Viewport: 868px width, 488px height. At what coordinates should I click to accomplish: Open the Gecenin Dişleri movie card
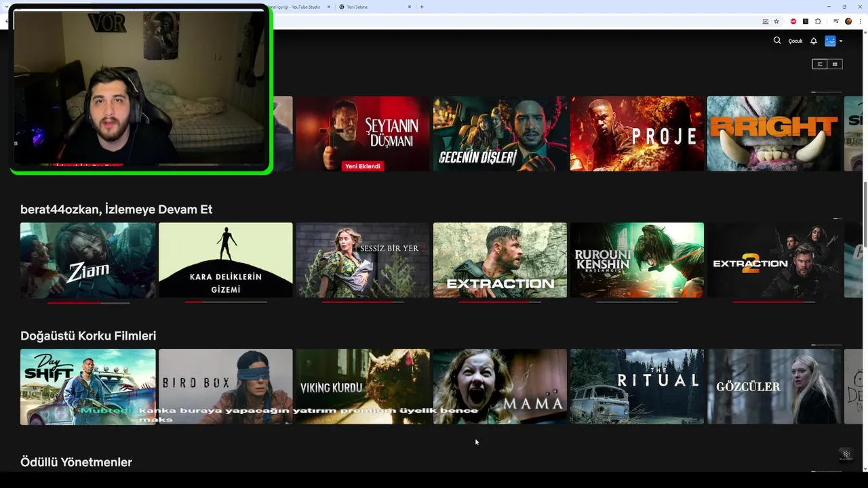[x=500, y=134]
